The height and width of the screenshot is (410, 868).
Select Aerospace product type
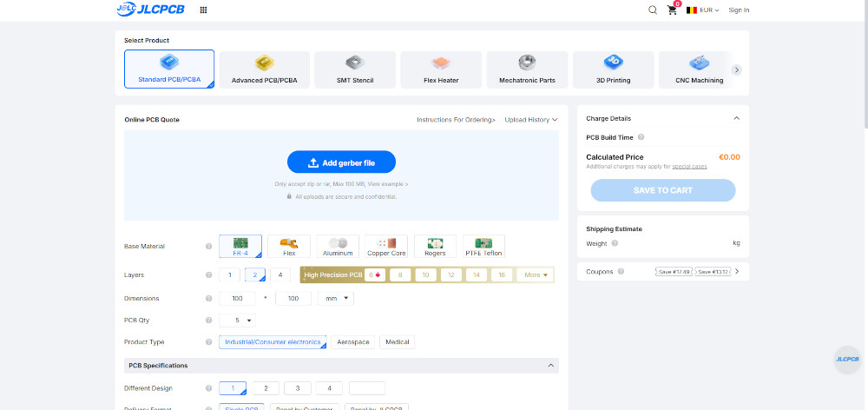point(353,342)
